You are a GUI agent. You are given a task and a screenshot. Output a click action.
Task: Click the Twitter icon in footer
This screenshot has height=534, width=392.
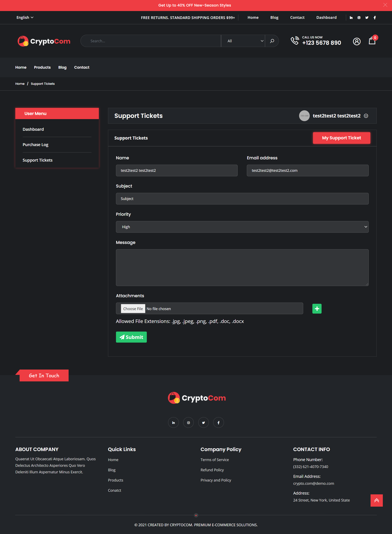pos(204,422)
